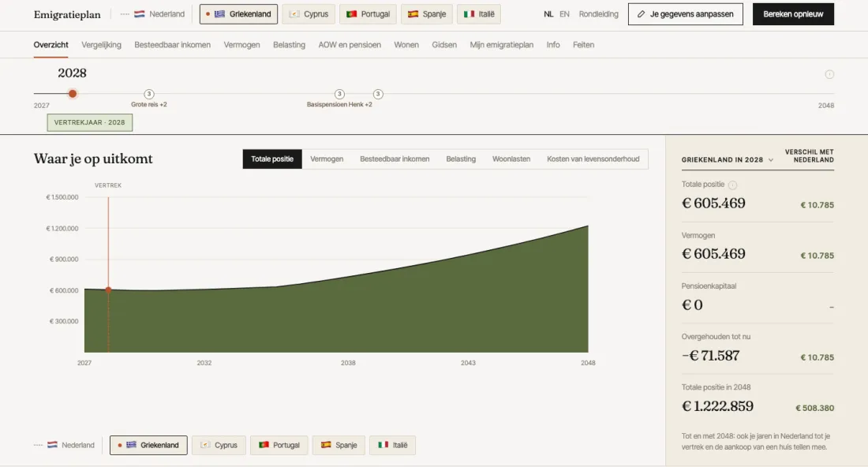The image size is (868, 467).
Task: Toggle Spanje in the selector below the chart
Action: [339, 445]
